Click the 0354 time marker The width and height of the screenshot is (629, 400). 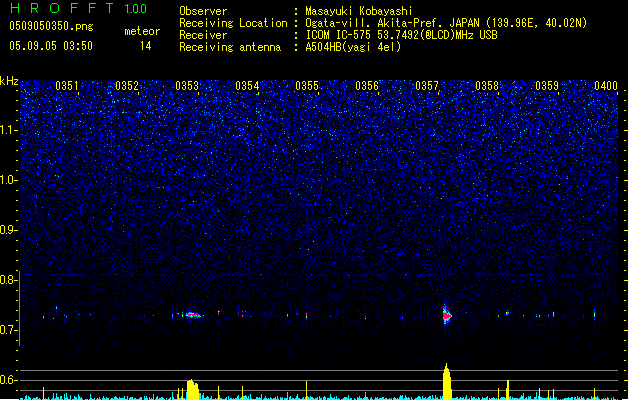(247, 86)
